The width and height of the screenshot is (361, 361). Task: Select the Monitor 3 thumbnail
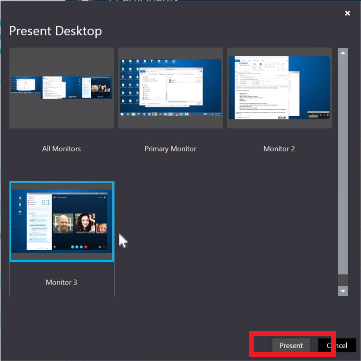pyautogui.click(x=62, y=222)
